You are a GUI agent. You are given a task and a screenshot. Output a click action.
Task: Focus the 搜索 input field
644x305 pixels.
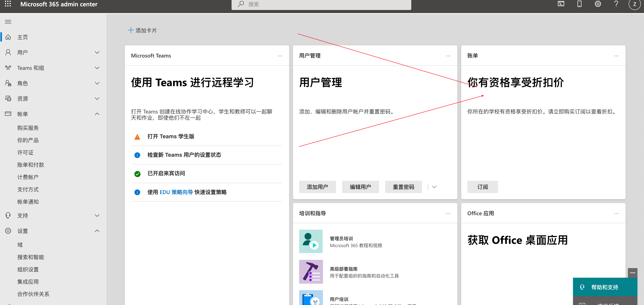click(321, 4)
